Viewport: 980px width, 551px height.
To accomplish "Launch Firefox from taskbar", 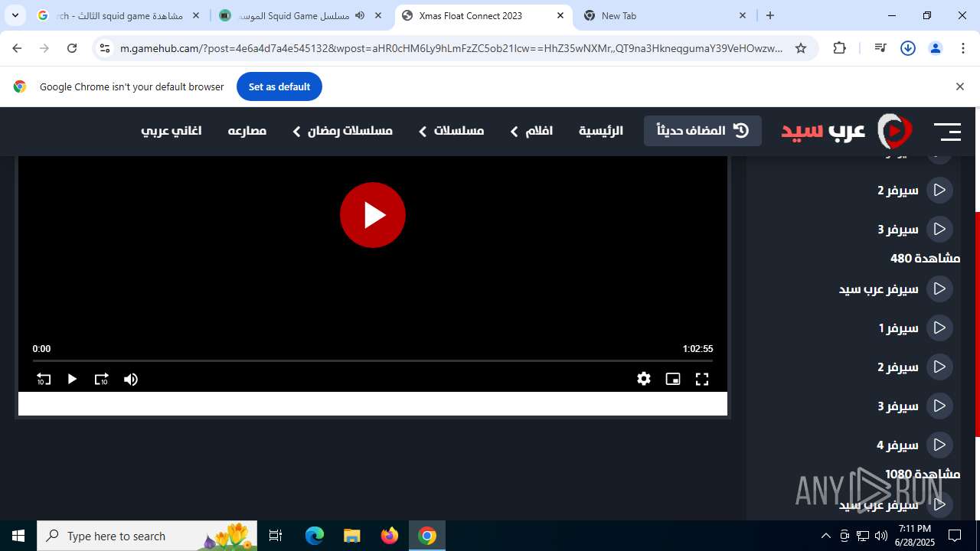I will 390,536.
